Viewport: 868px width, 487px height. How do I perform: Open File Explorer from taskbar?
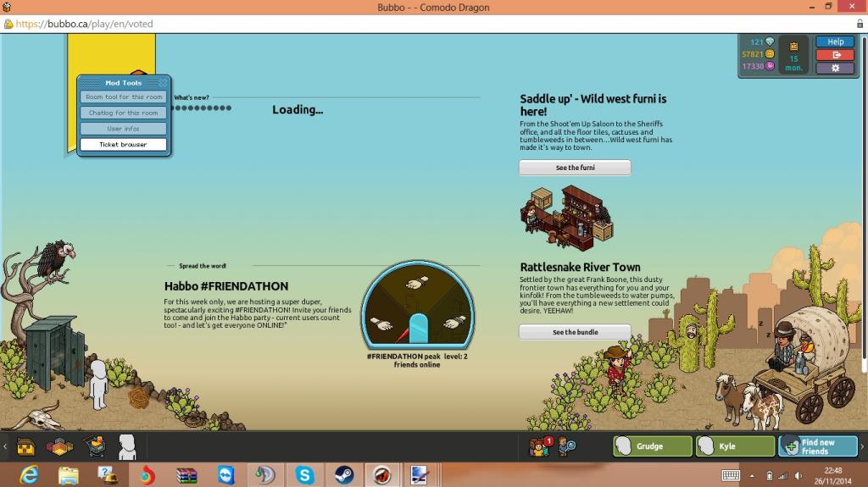[69, 475]
